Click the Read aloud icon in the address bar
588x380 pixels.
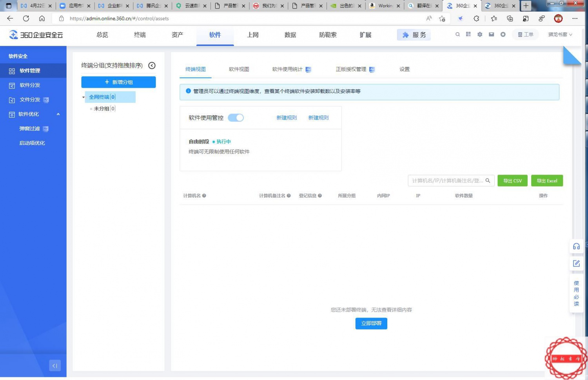tap(429, 18)
